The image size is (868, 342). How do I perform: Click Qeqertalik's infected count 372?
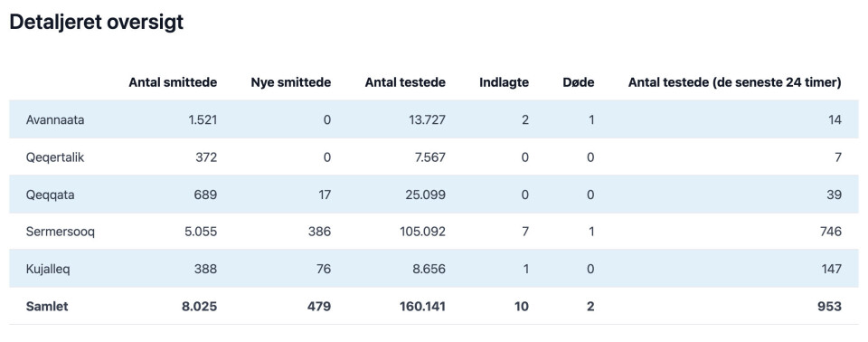206,157
